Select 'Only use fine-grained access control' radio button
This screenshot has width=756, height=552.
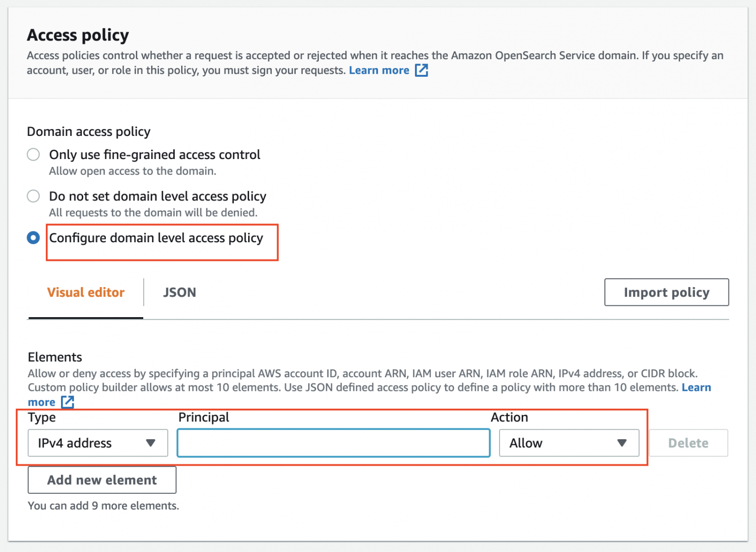(33, 154)
